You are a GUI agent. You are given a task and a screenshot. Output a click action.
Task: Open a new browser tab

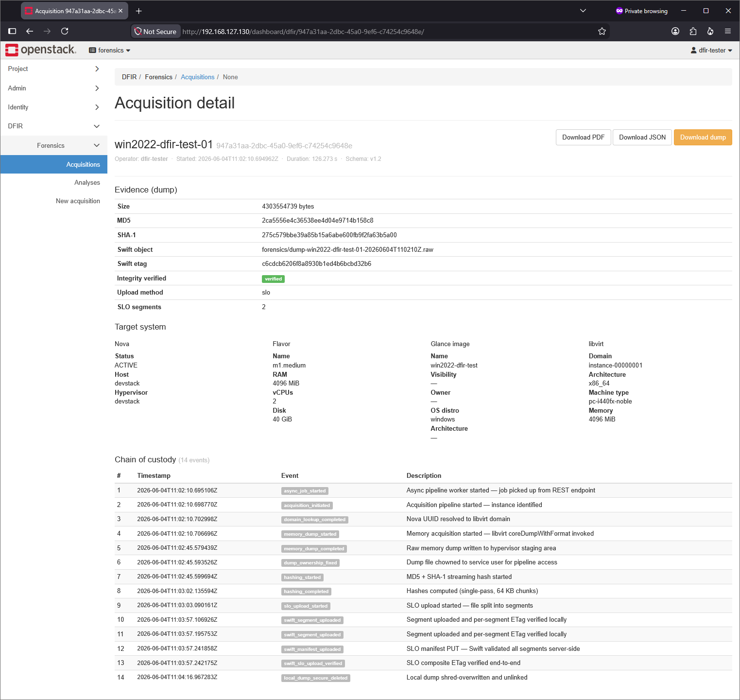[x=138, y=11]
